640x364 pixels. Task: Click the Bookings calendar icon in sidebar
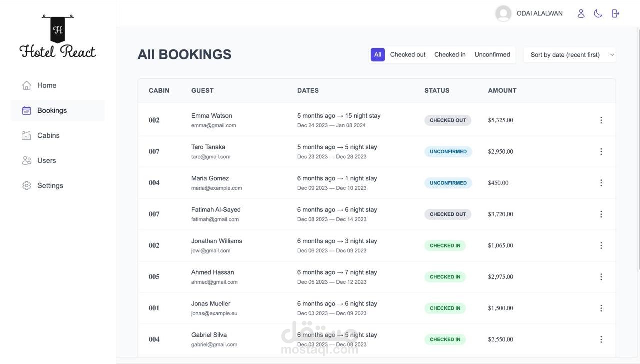tap(27, 110)
